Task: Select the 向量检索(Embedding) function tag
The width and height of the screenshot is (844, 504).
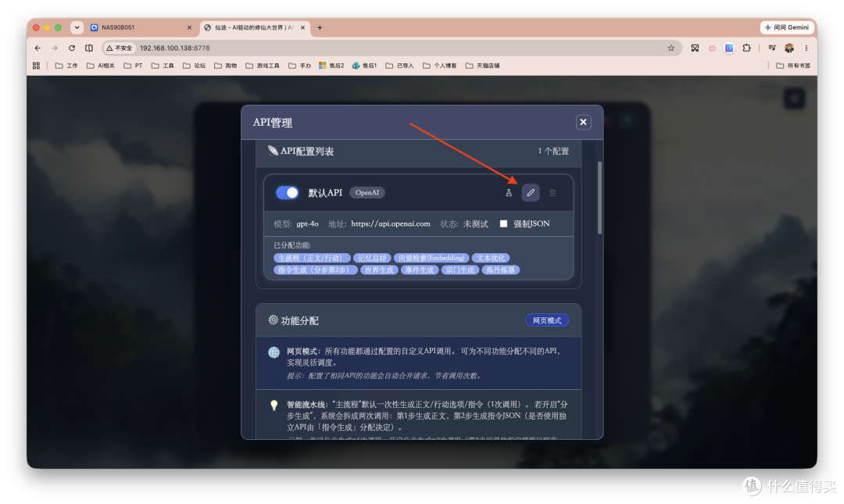Action: click(431, 258)
